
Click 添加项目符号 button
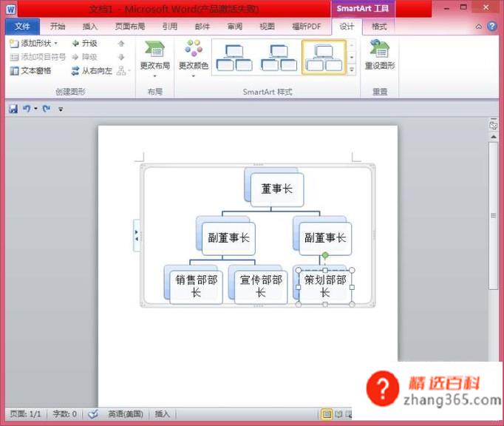(x=38, y=57)
